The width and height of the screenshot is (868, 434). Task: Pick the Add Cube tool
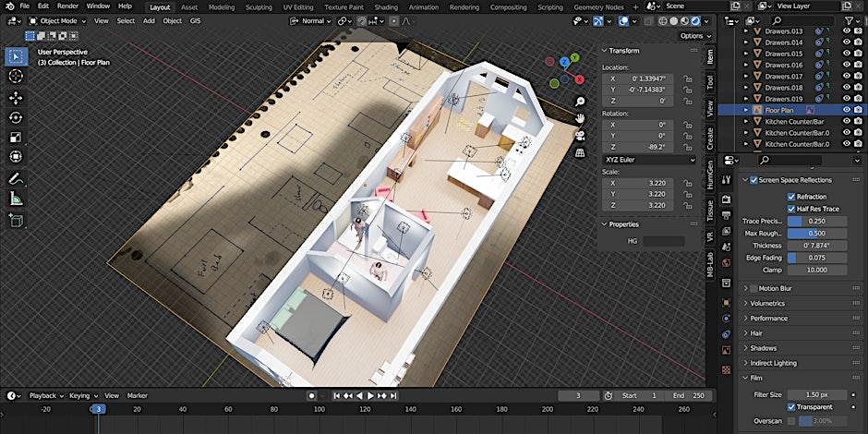pyautogui.click(x=16, y=220)
